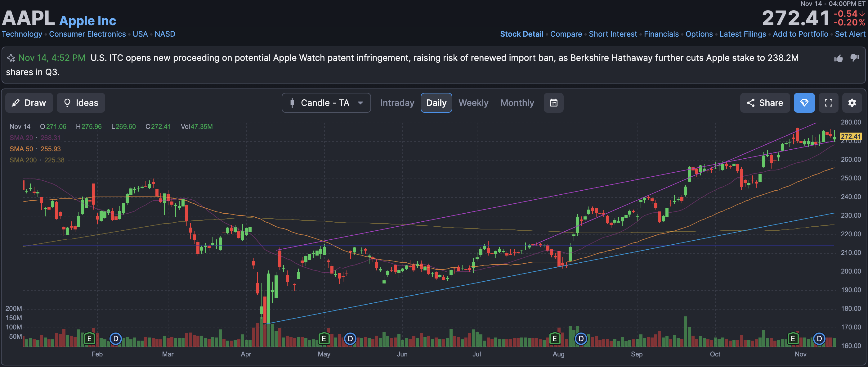This screenshot has height=367, width=868.
Task: Toggle SMA 20 indicator label
Action: (x=21, y=138)
